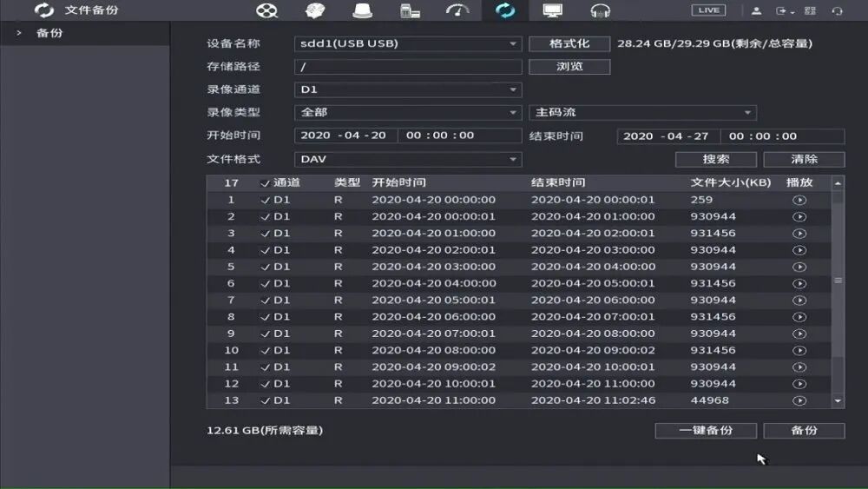
Task: Play the row 4 recording
Action: 799,250
